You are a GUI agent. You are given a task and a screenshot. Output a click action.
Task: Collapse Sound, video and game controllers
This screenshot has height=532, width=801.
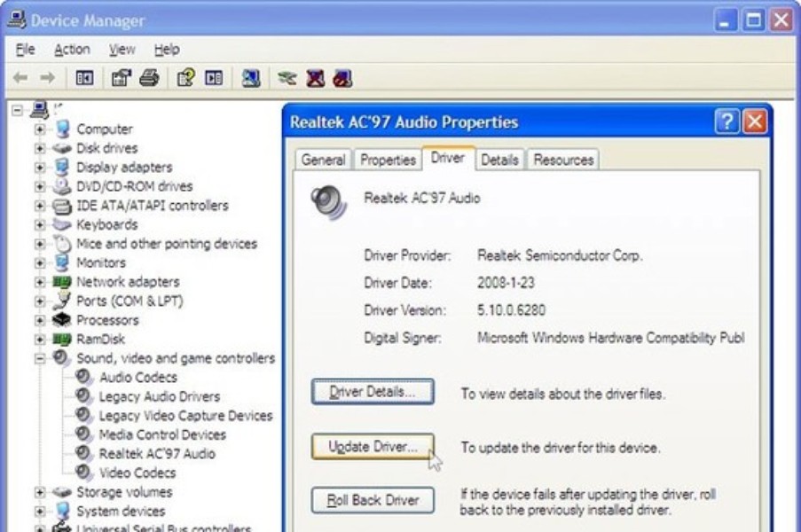[x=40, y=358]
